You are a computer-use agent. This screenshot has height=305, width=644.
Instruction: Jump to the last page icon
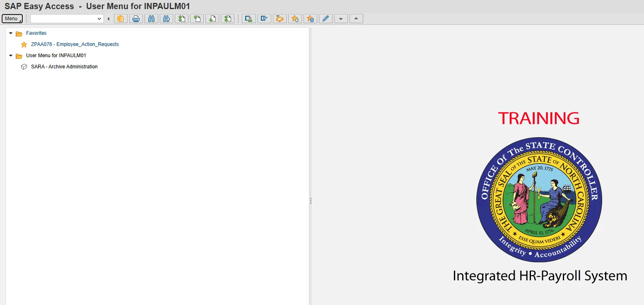[x=227, y=19]
